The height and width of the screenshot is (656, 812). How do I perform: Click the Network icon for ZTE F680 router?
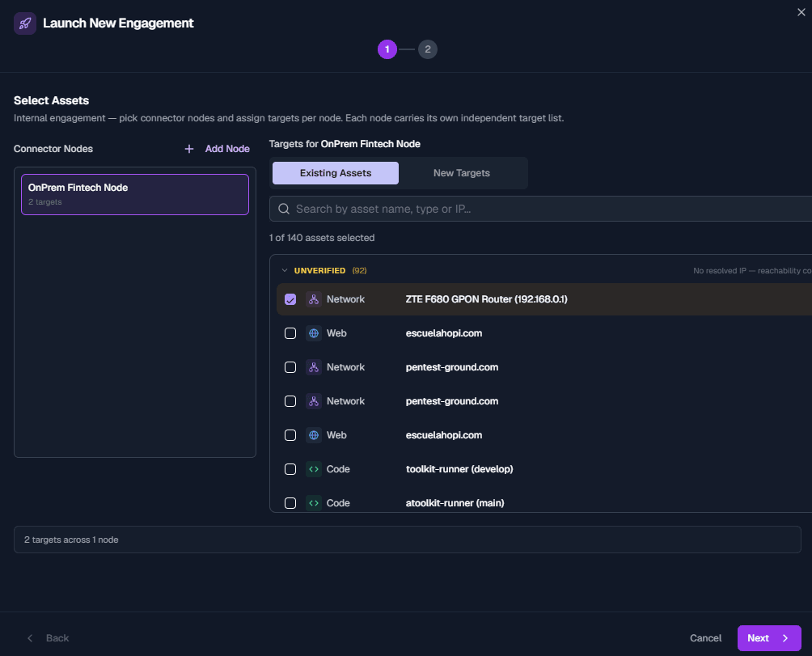[313, 299]
